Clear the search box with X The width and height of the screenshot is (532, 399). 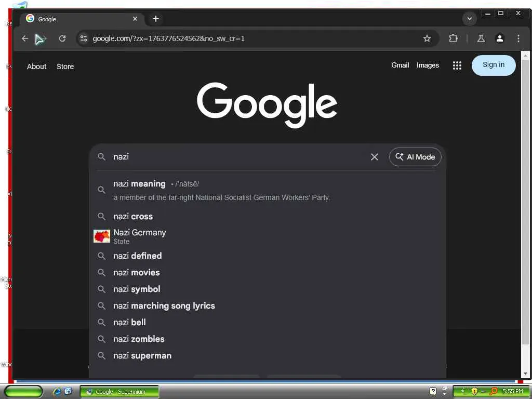pos(374,157)
